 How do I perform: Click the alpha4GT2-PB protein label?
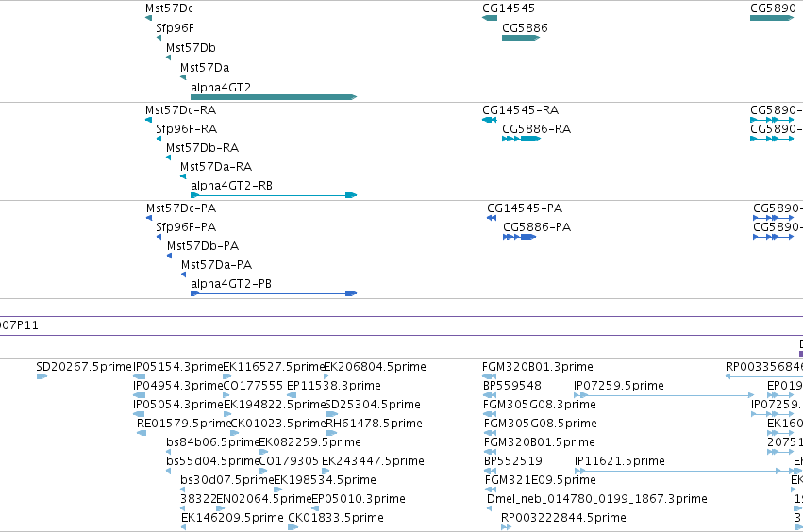231,284
